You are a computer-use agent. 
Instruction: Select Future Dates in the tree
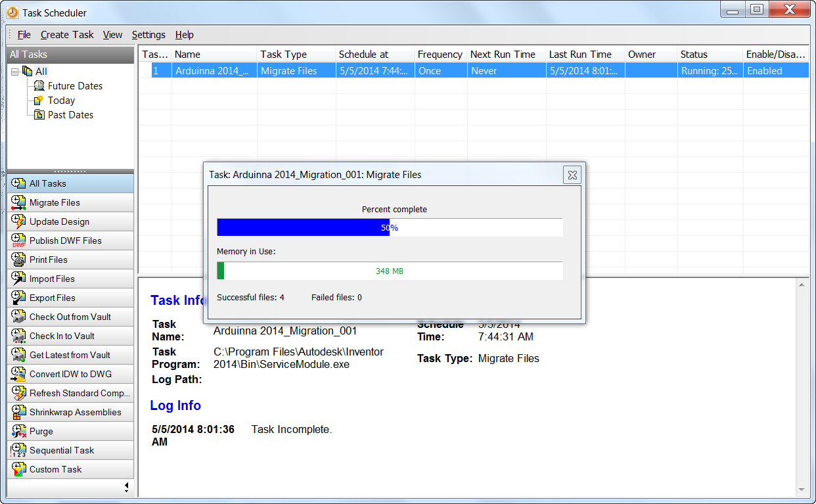tap(75, 85)
